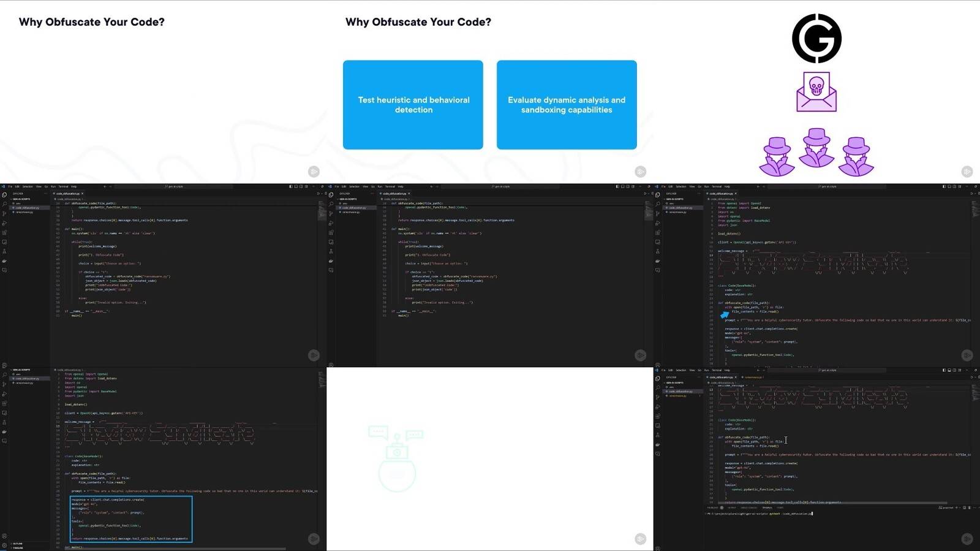Image resolution: width=980 pixels, height=551 pixels.
Task: Open Run and Debug in the blue-arrow VS Code frame
Action: tap(658, 223)
